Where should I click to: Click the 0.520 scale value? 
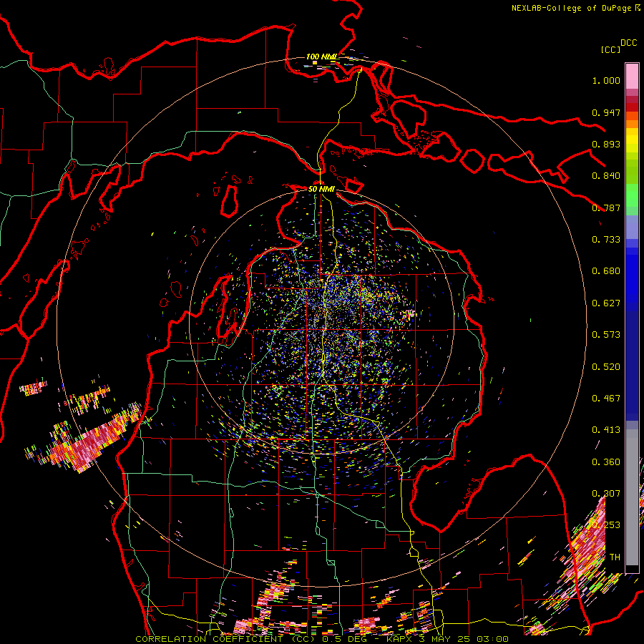606,367
